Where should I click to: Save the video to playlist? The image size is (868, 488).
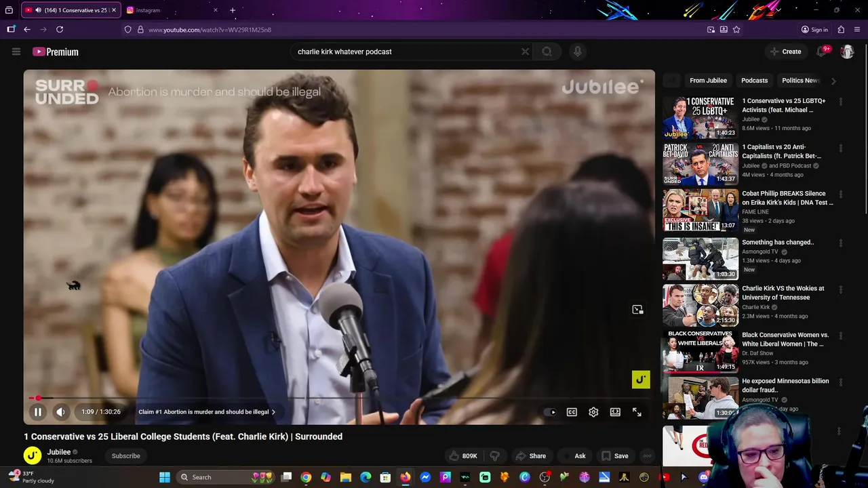[615, 456]
